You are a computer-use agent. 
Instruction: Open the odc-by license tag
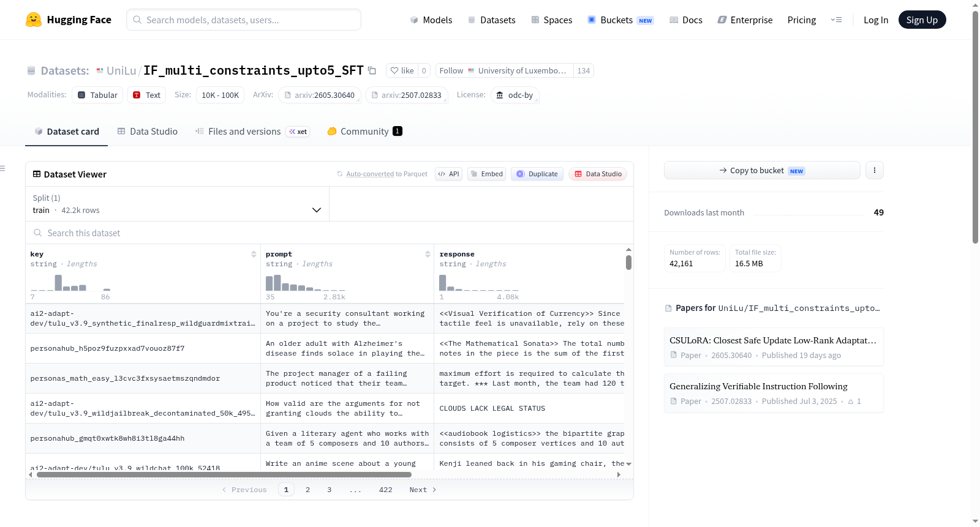515,95
